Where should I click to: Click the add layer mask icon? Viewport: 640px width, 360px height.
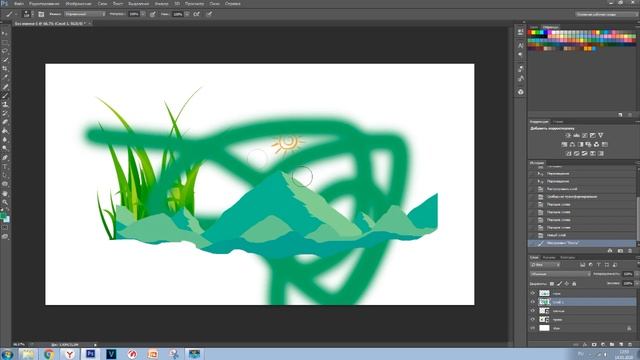pyautogui.click(x=594, y=344)
